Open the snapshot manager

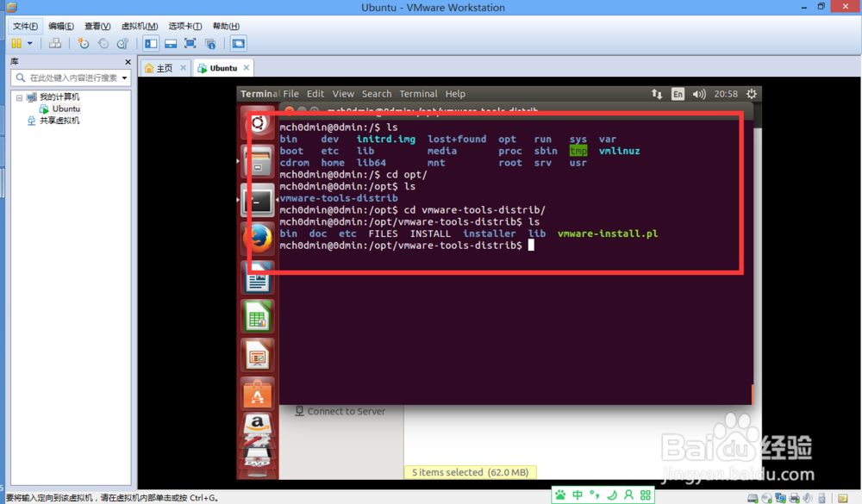pyautogui.click(x=122, y=43)
